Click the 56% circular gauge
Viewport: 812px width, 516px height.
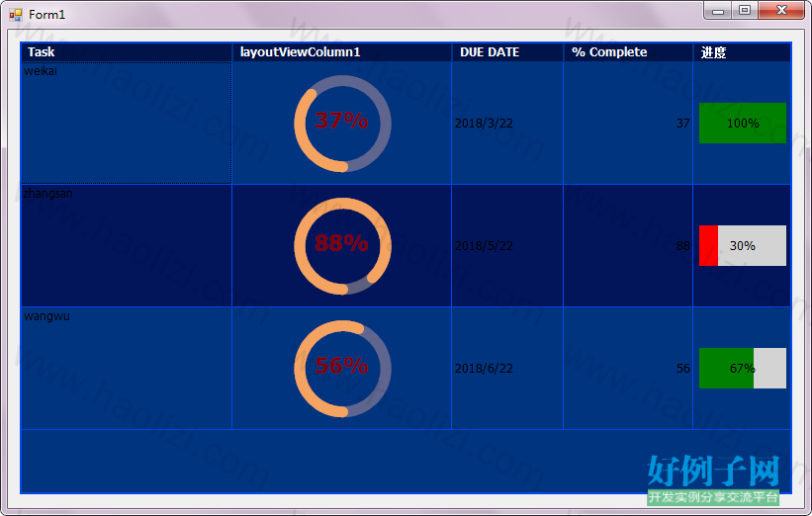[342, 369]
